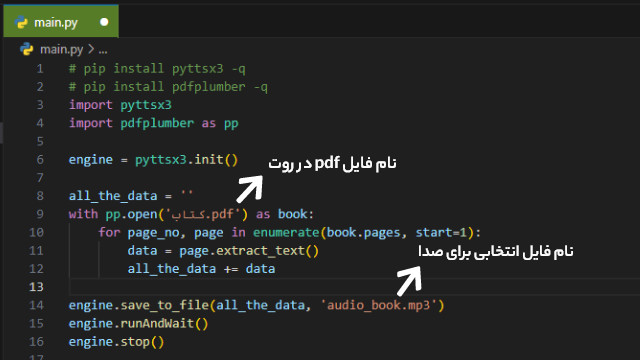The width and height of the screenshot is (640, 360).
Task: Click 'extract_text()' on line 11
Action: 267,251
